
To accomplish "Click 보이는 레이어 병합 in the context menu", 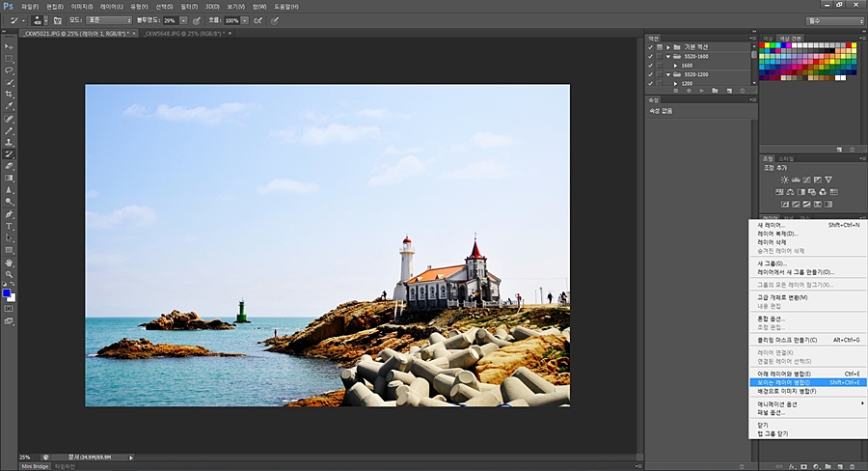I will tap(783, 382).
